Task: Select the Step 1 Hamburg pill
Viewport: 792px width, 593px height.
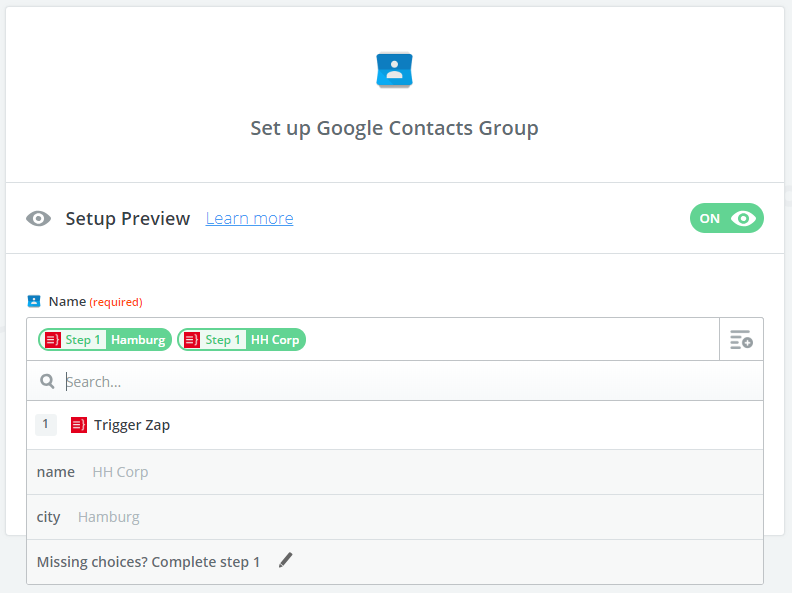Action: pyautogui.click(x=105, y=340)
